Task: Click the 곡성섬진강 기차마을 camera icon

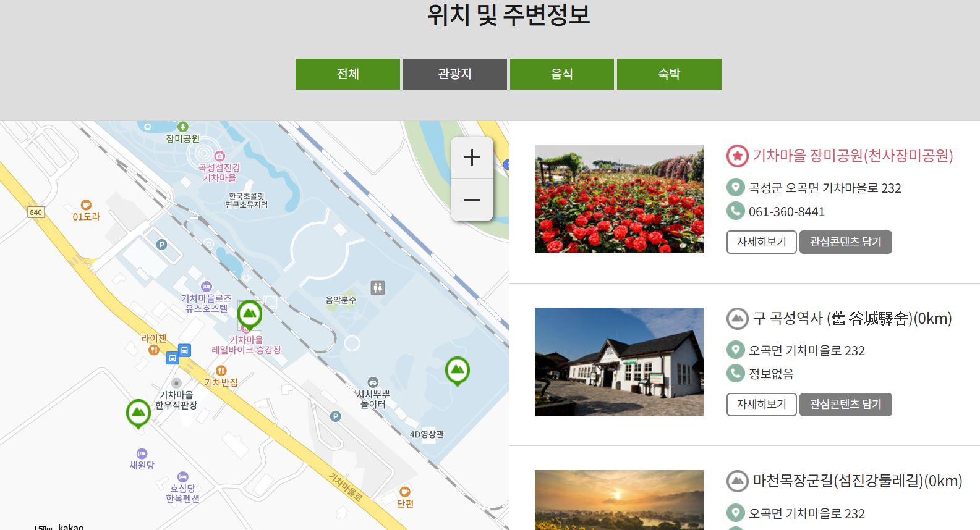Action: tap(219, 156)
